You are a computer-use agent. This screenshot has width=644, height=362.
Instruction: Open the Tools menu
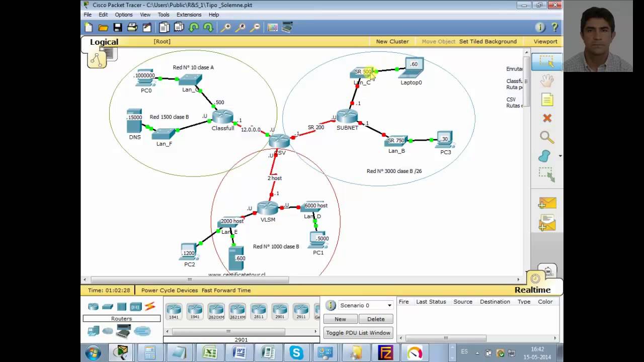(164, 15)
